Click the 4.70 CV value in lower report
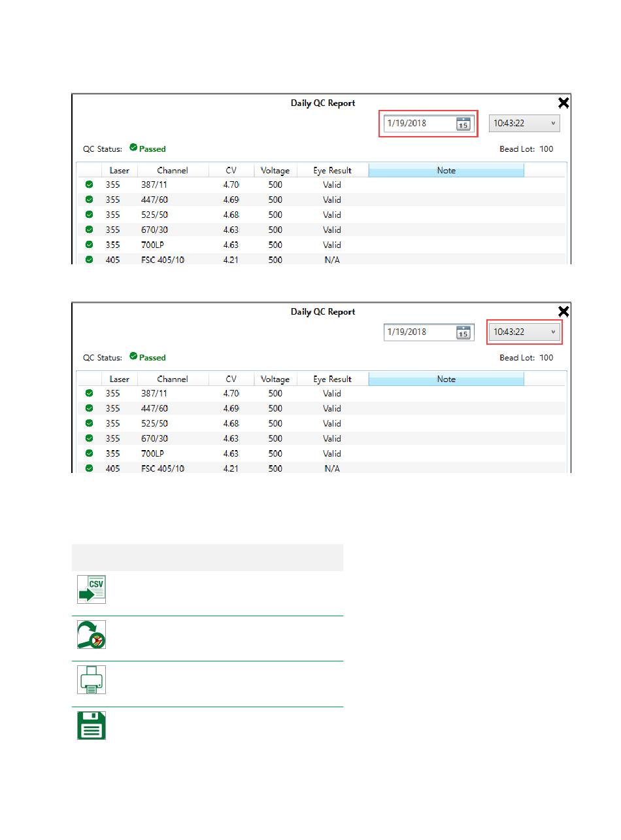Screen dimensions: 621x840 (x=231, y=393)
